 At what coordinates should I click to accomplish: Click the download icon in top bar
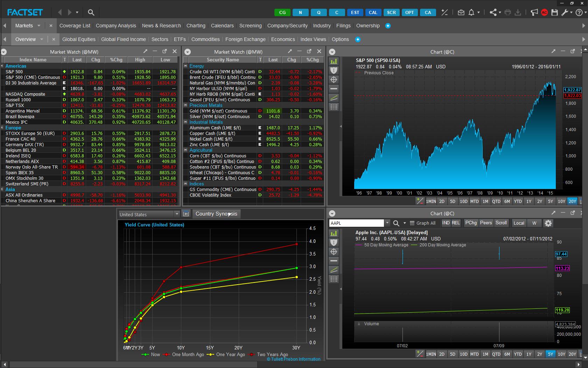518,12
